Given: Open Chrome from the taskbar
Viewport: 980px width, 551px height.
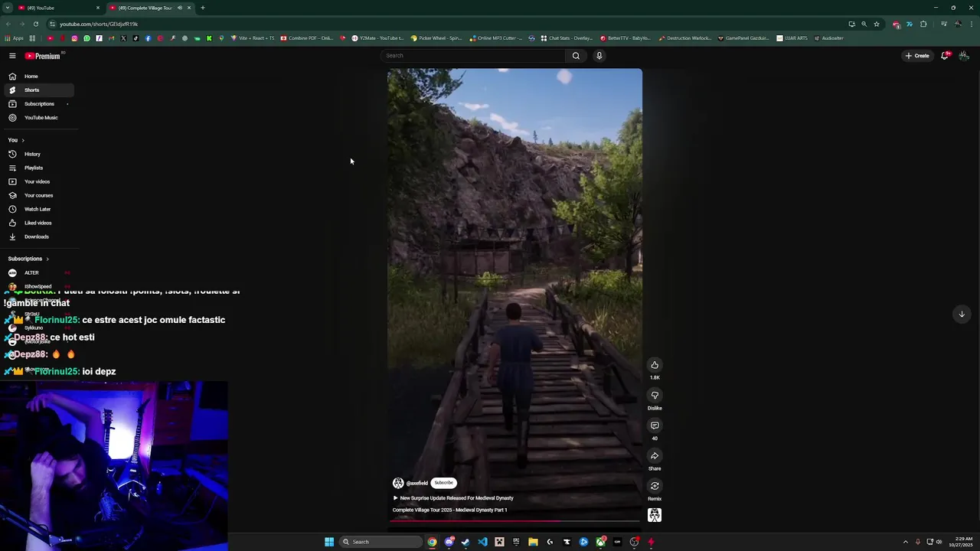Looking at the screenshot, I should pyautogui.click(x=433, y=542).
